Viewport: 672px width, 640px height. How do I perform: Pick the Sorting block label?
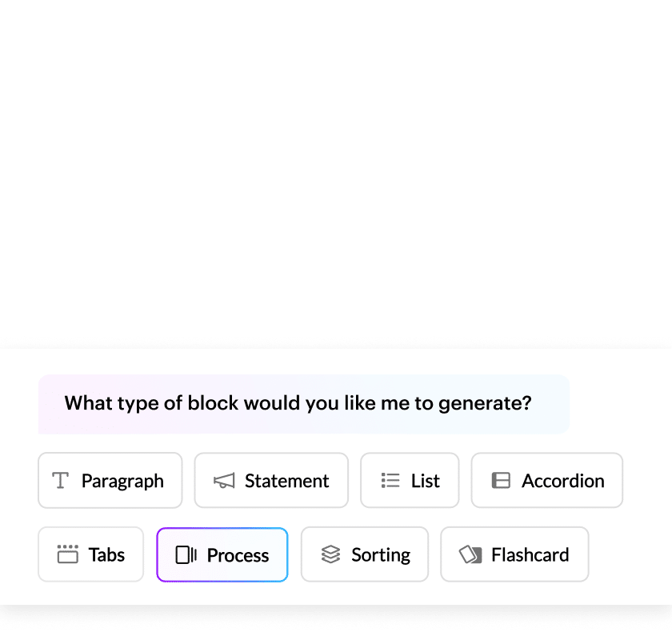381,554
